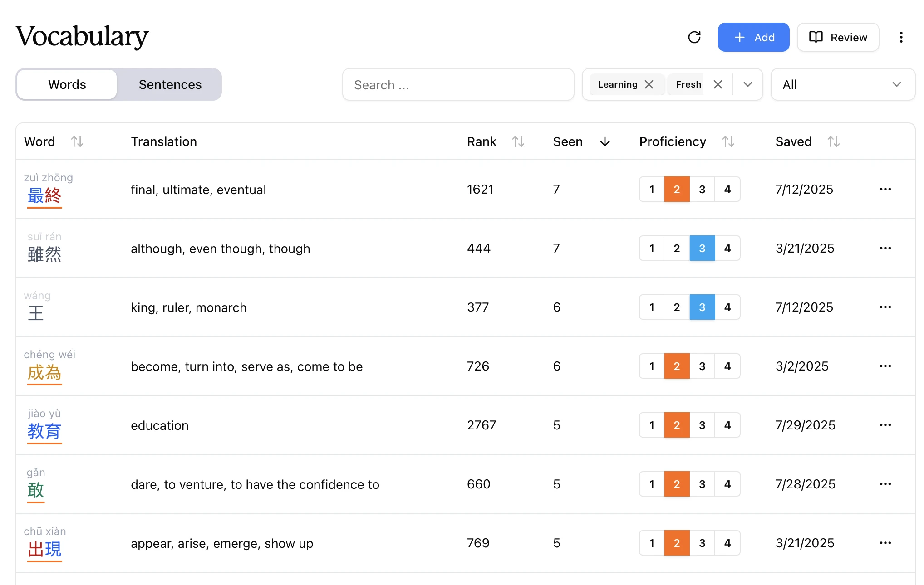Open the vertical three-dot menu at top right
This screenshot has width=924, height=585.
pos(901,37)
